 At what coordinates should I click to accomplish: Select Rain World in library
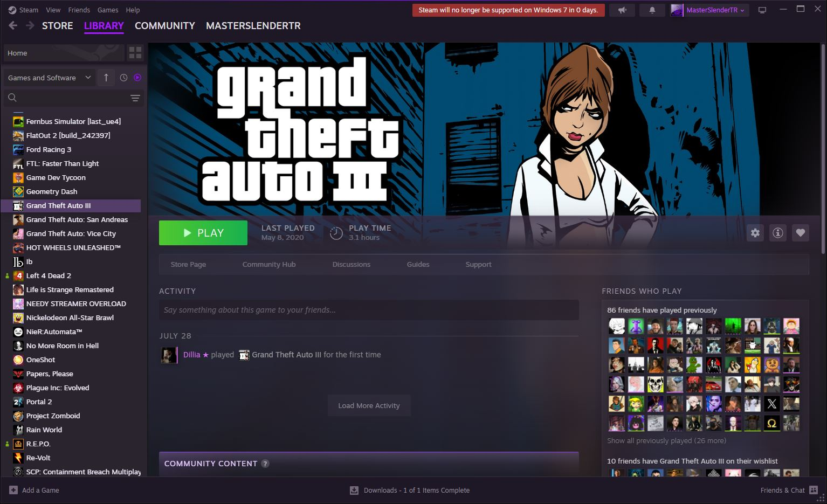[x=44, y=430]
